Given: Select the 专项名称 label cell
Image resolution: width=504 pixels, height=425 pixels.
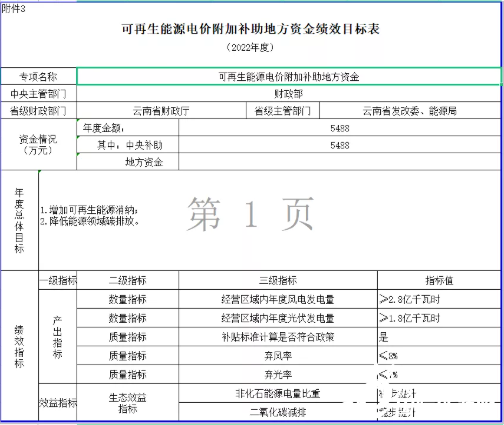Looking at the screenshot, I should [x=38, y=77].
